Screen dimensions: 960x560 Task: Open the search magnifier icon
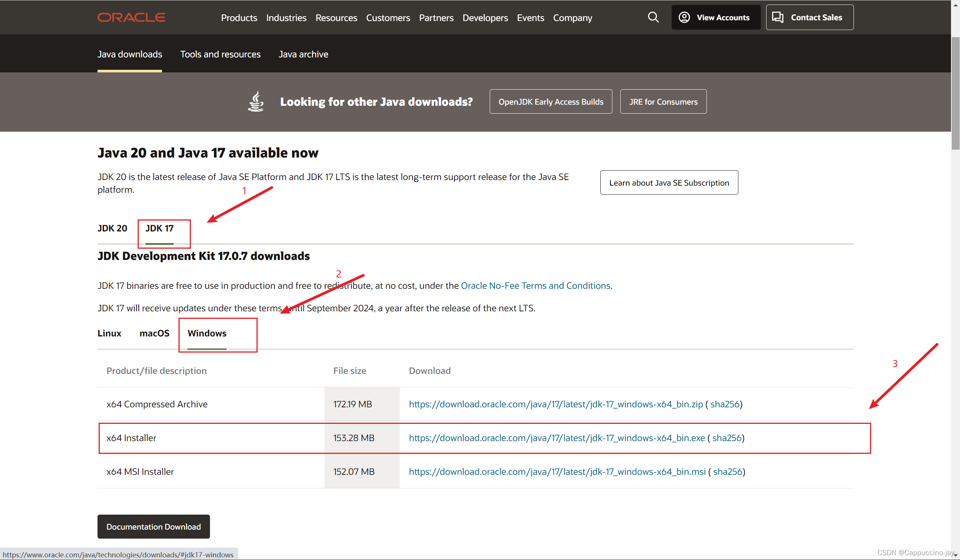pyautogui.click(x=653, y=17)
